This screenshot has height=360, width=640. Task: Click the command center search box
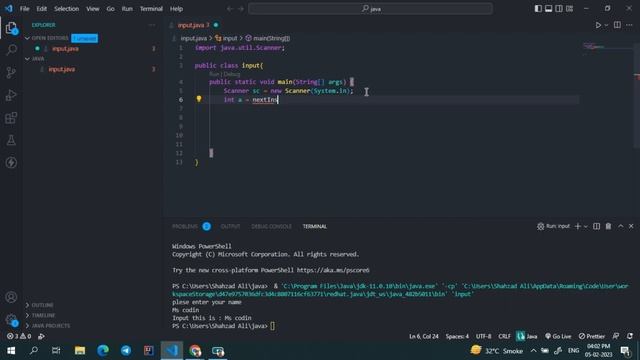[370, 9]
